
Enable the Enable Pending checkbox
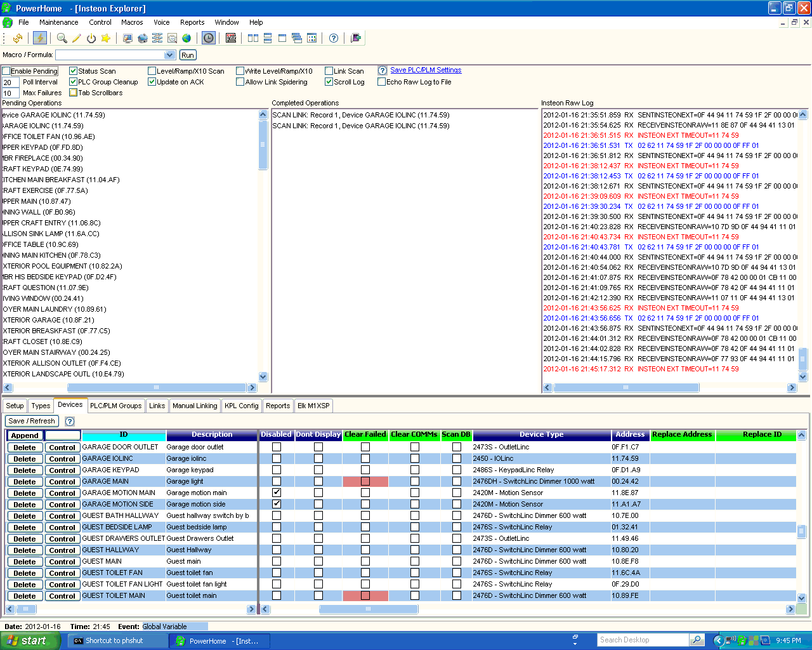(x=6, y=71)
